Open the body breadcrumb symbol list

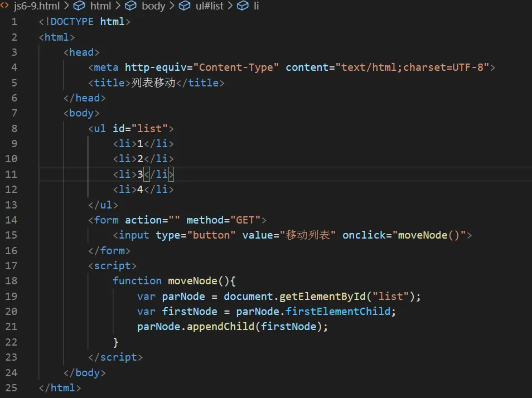153,6
